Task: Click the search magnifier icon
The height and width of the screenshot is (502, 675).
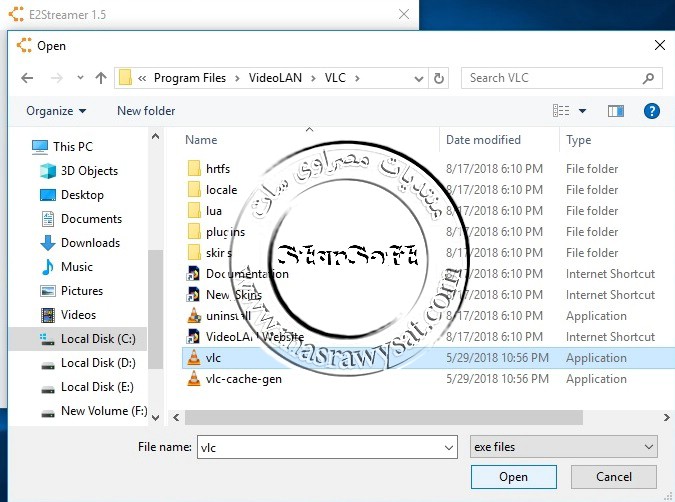Action: [x=648, y=78]
